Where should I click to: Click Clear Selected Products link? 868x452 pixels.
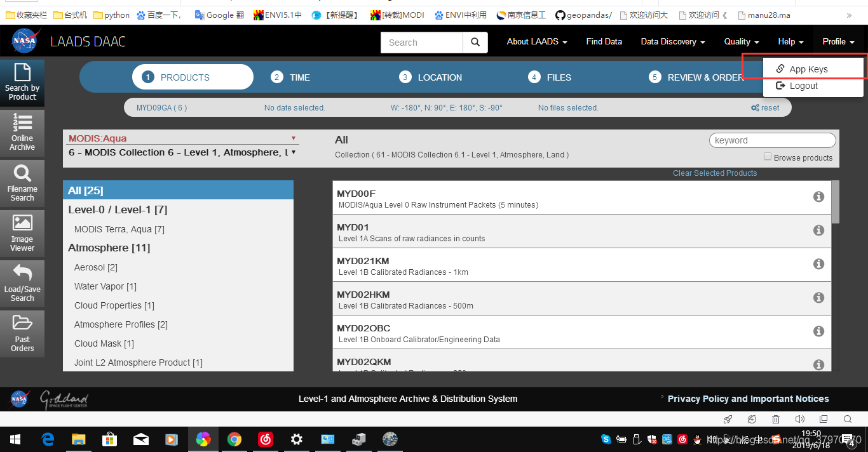click(715, 173)
